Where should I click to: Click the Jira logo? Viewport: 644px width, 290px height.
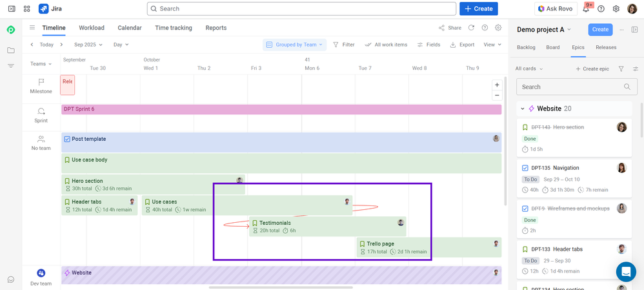[x=50, y=8]
